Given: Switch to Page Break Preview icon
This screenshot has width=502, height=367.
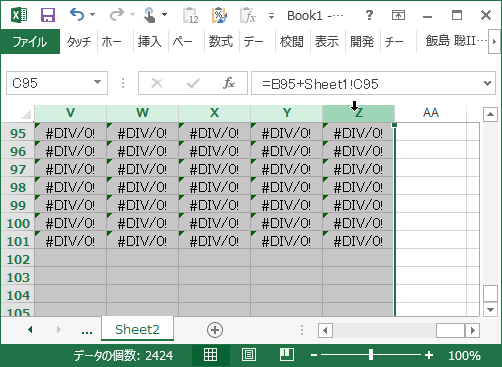Looking at the screenshot, I should (286, 355).
